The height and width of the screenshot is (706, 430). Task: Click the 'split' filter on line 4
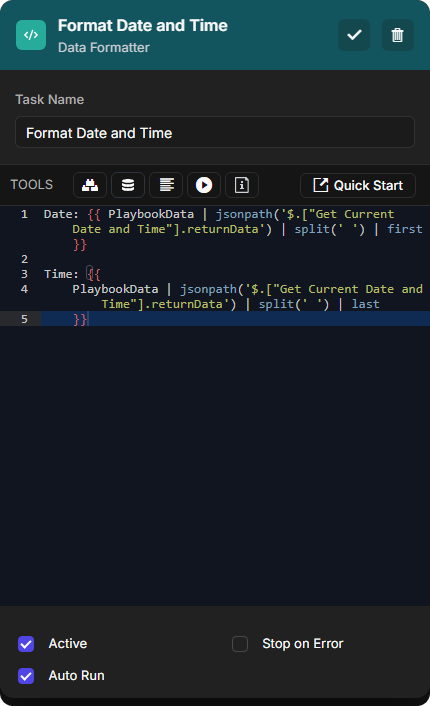276,304
